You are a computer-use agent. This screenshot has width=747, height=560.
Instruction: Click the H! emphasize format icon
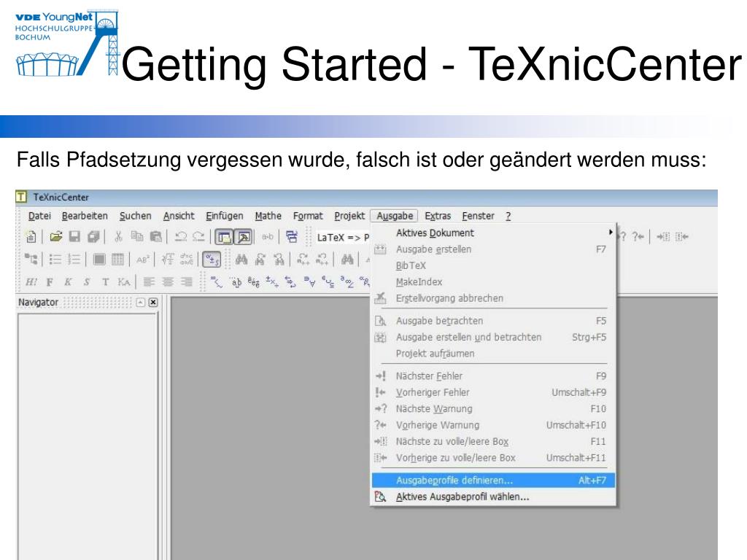pos(31,282)
